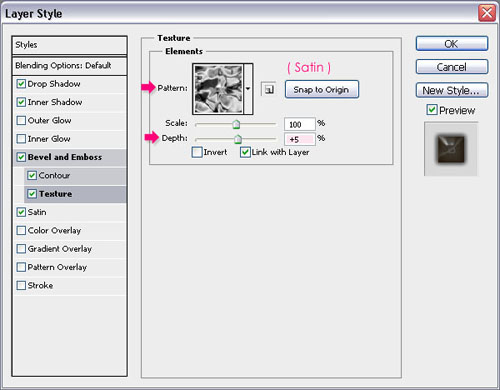Select the Contour sub-item label
The width and height of the screenshot is (500, 390).
54,175
